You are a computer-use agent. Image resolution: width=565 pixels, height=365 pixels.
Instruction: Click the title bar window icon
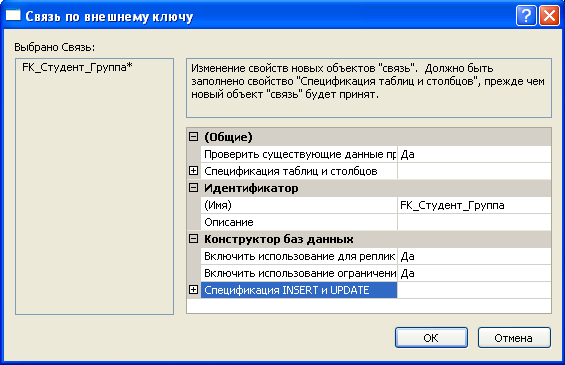click(13, 15)
